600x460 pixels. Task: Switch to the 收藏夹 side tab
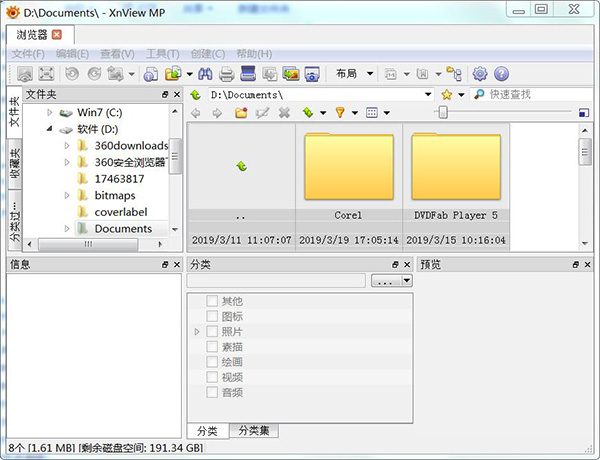tap(15, 163)
